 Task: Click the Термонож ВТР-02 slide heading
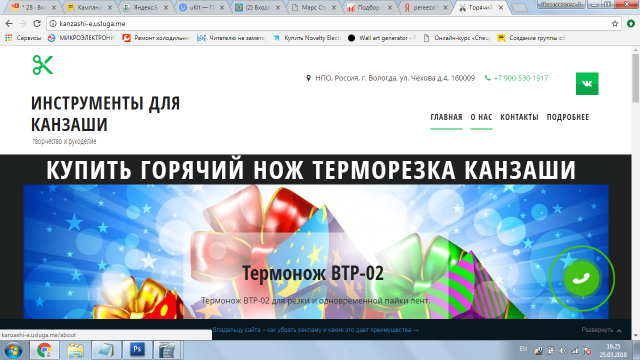click(313, 273)
